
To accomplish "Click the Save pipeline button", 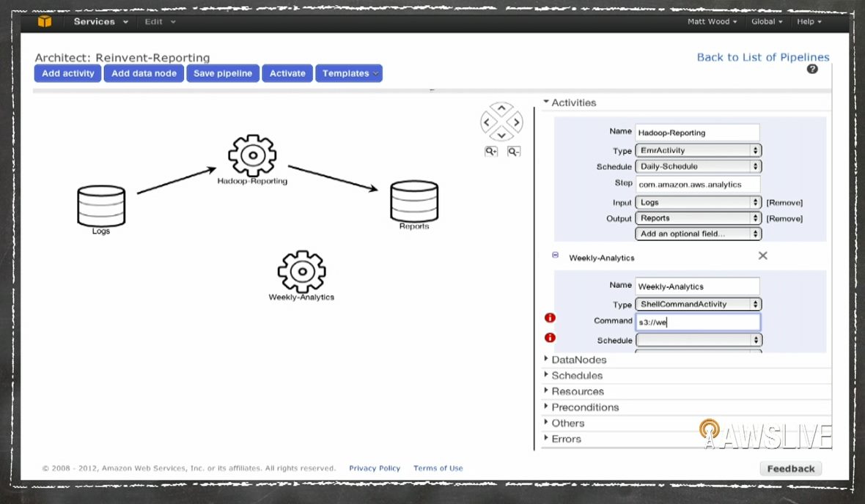I will [x=223, y=73].
